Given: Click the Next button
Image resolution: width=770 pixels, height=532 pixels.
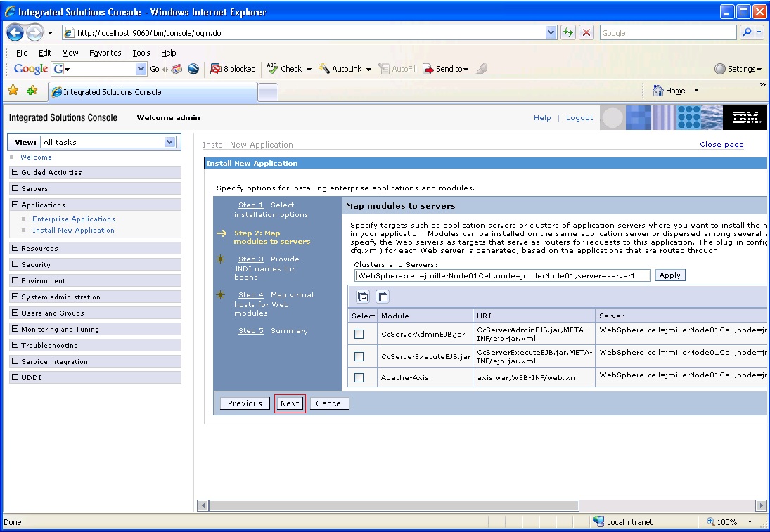Looking at the screenshot, I should (x=290, y=403).
